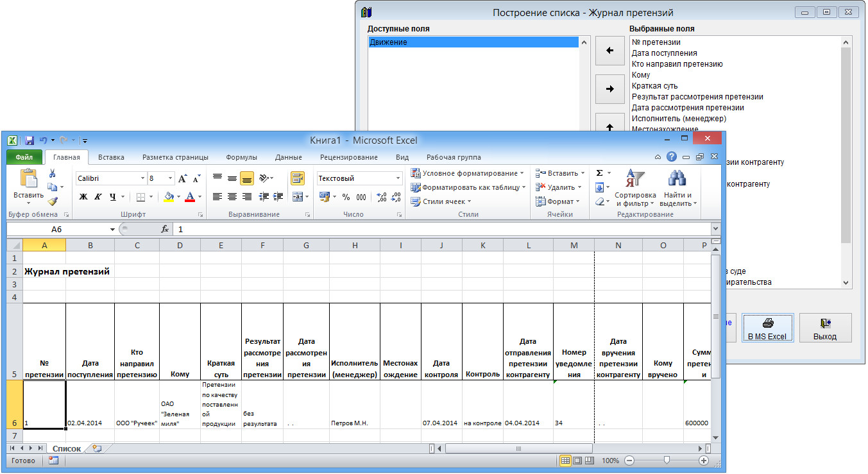868x474 pixels.
Task: Toggle Wrap Text in alignment group
Action: [298, 178]
